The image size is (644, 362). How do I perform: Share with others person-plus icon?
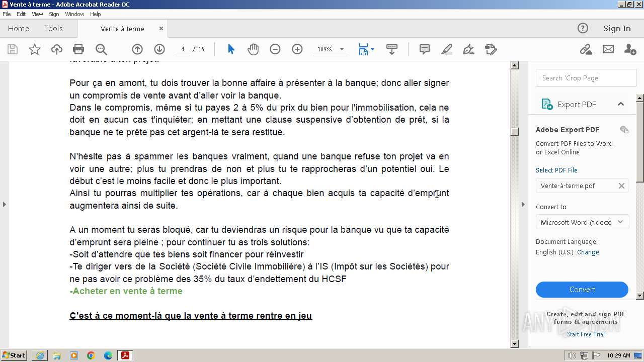coord(630,49)
